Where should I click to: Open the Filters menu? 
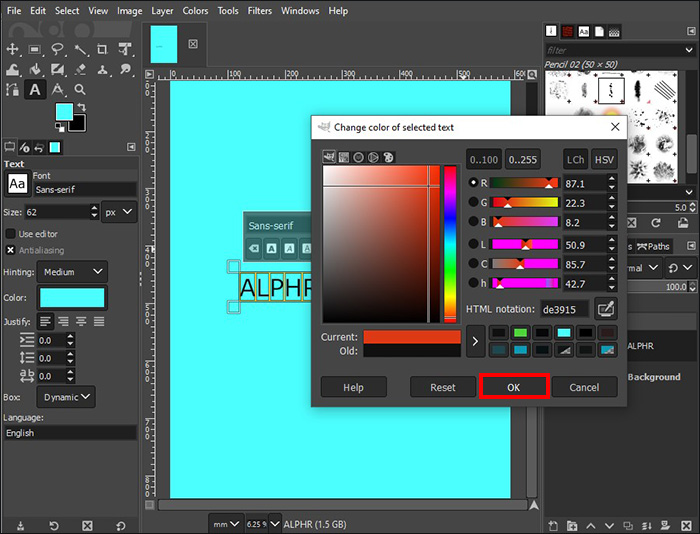tap(259, 11)
